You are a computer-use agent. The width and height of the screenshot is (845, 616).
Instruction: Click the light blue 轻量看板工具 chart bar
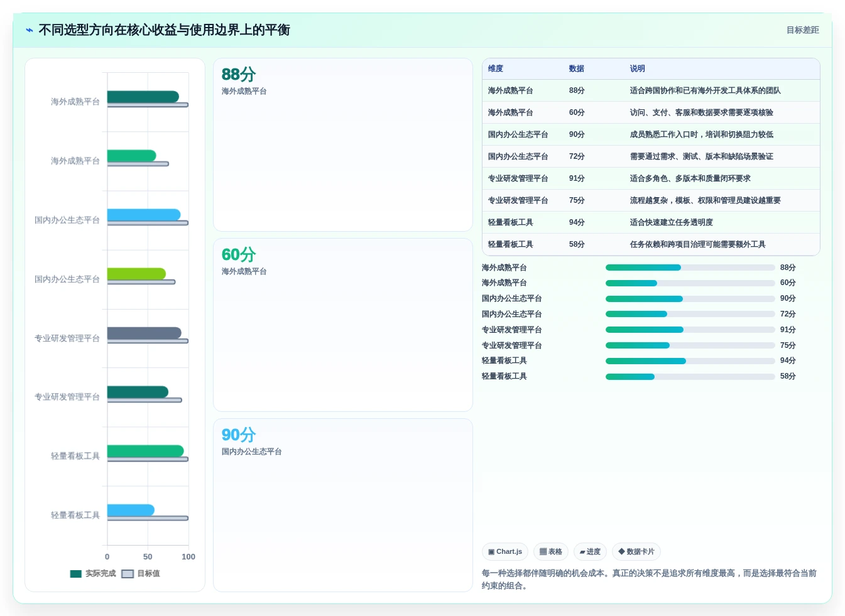(x=131, y=511)
